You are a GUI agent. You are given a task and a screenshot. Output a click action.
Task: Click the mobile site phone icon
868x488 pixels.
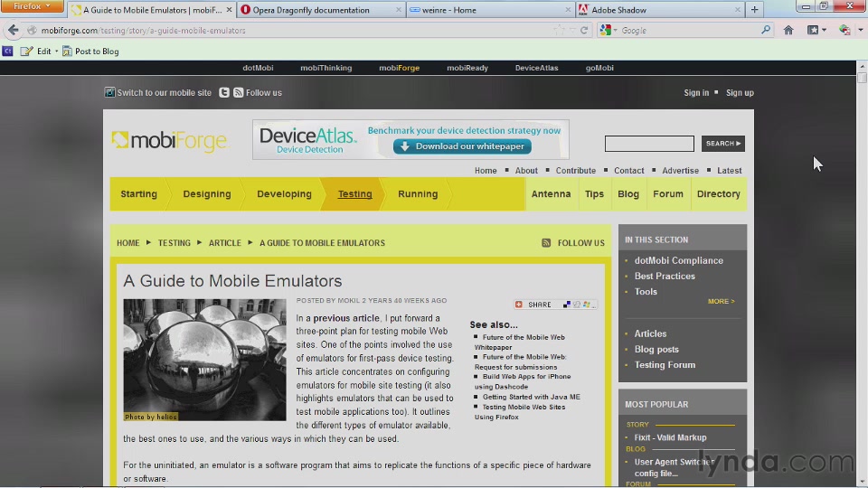point(109,92)
